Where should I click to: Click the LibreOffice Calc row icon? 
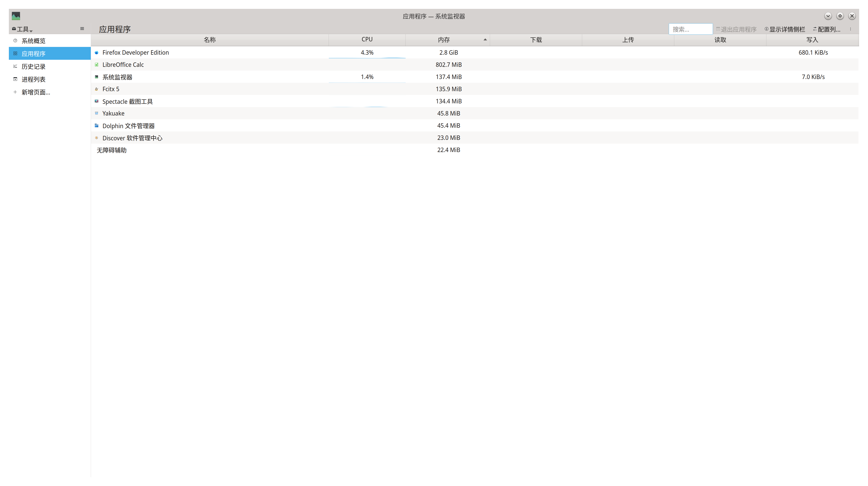pyautogui.click(x=96, y=65)
